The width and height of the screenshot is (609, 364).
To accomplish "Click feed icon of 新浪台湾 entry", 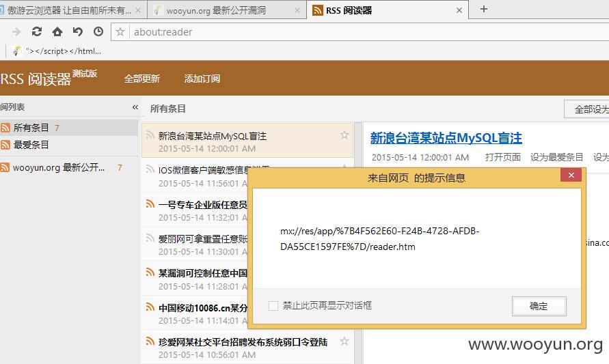I will [150, 135].
